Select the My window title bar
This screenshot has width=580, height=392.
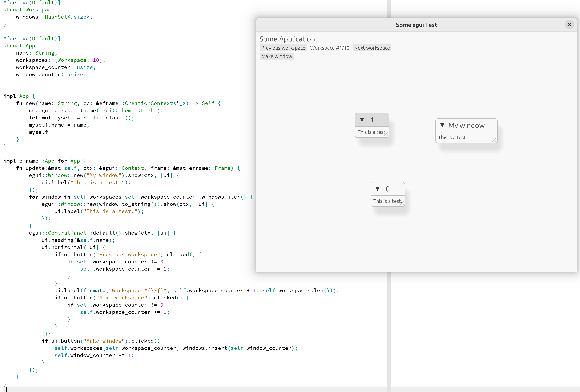click(466, 125)
